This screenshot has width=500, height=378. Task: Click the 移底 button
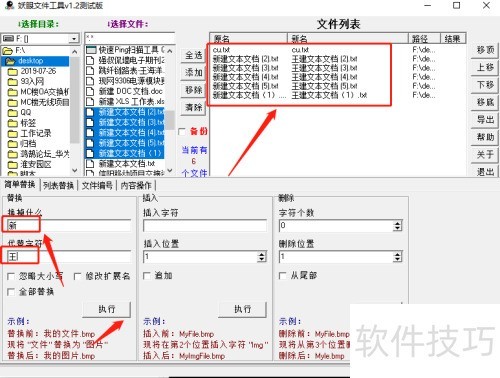click(485, 102)
